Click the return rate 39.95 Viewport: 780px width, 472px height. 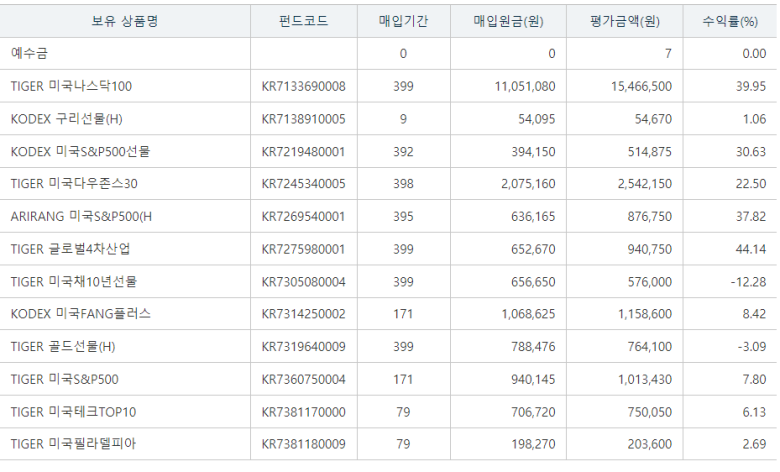click(751, 86)
